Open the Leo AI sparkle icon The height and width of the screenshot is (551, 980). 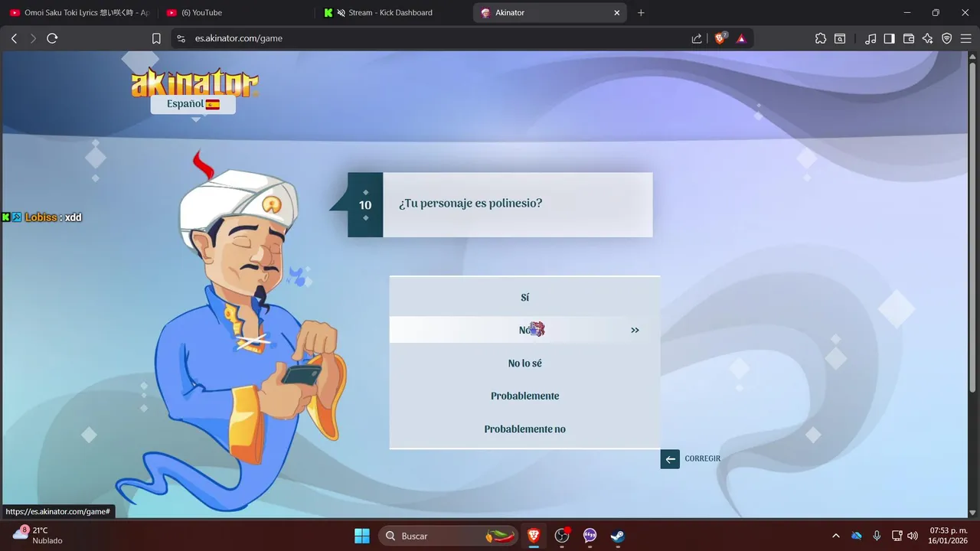928,38
